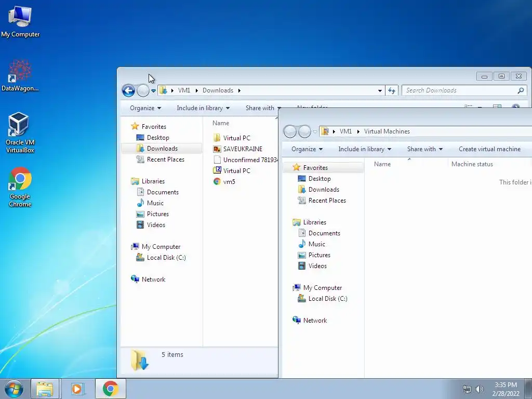Click the Name column header in the Downloads window
The height and width of the screenshot is (399, 532).
[221, 123]
